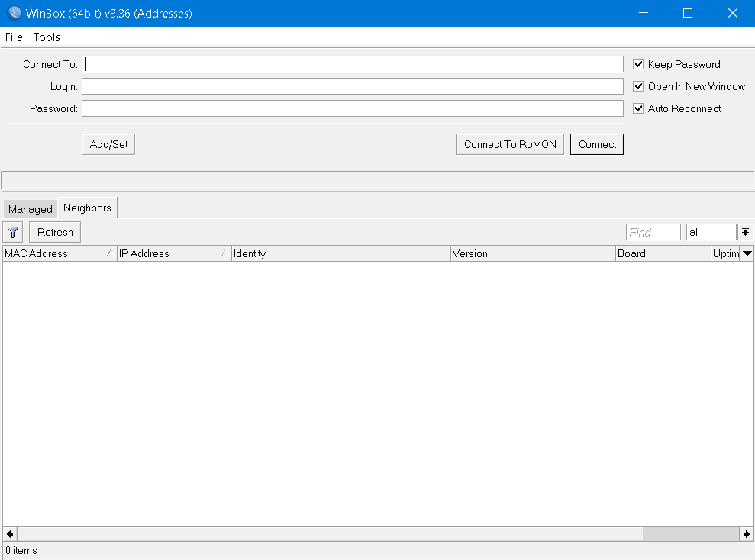Click into the Login field
Image resolution: width=755 pixels, height=560 pixels.
[353, 86]
